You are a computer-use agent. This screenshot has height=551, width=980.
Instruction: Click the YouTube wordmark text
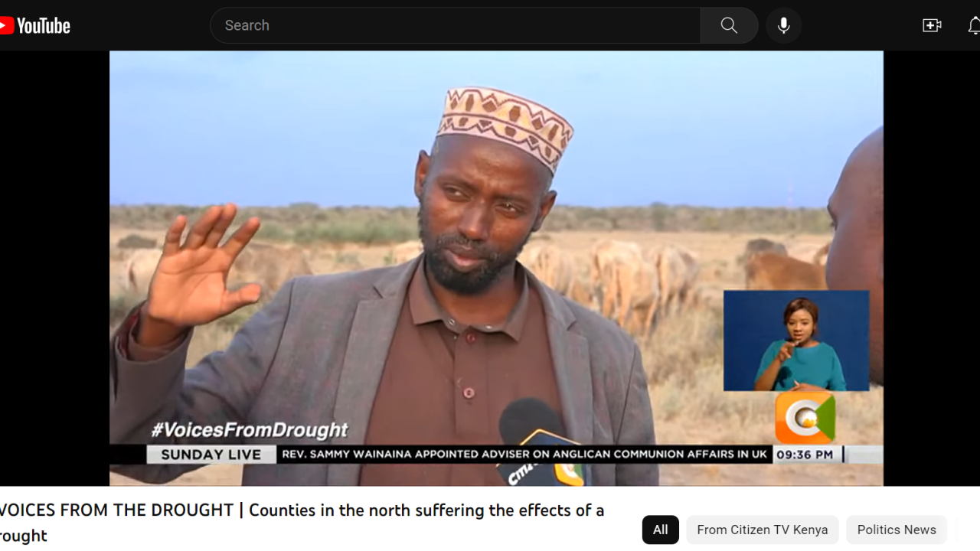(x=44, y=26)
